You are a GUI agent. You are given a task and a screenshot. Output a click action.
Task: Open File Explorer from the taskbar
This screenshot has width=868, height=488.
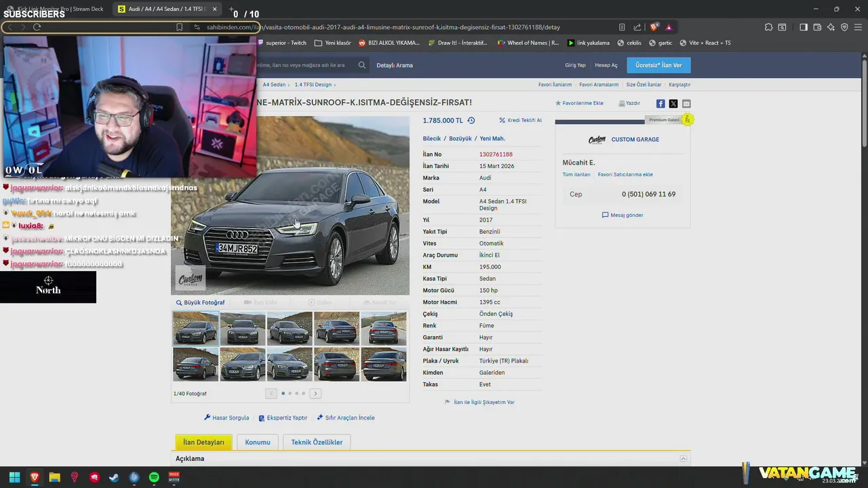coord(54,478)
